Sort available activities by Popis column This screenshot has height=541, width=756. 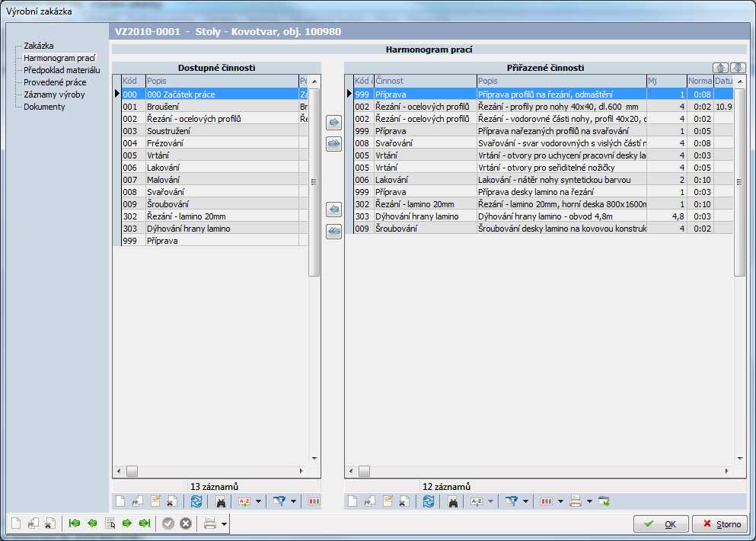[x=222, y=81]
